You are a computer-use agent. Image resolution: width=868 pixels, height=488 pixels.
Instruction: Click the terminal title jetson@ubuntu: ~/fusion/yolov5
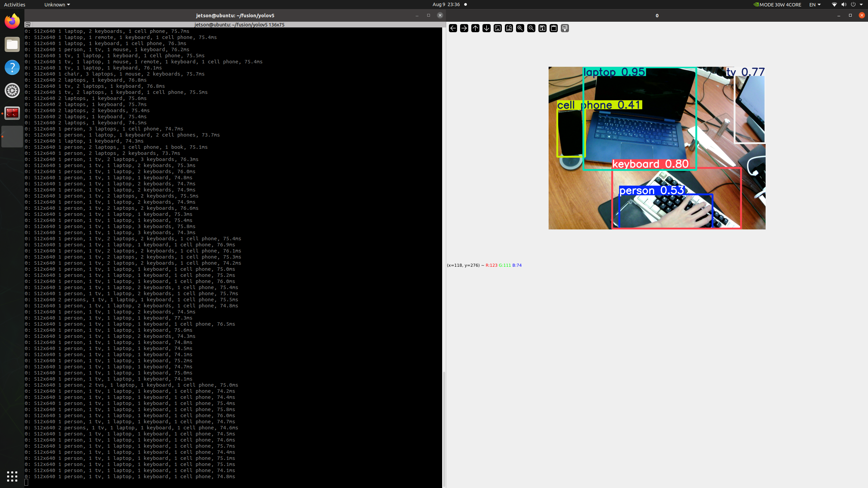235,15
